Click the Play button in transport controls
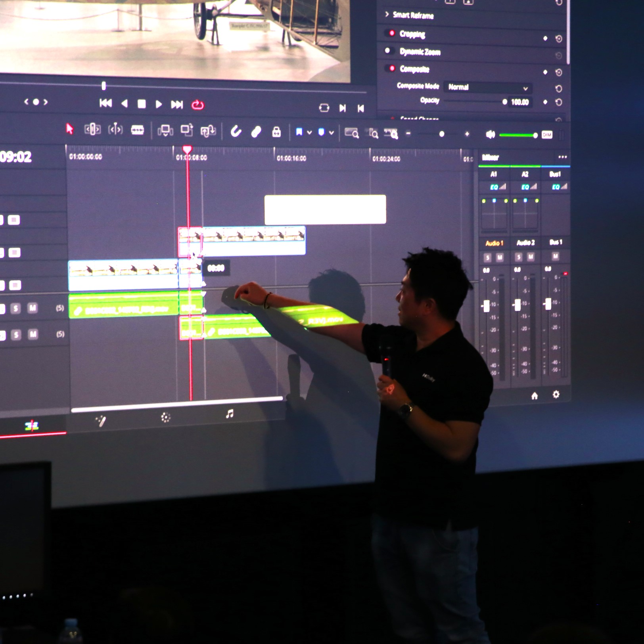The width and height of the screenshot is (644, 644). tap(159, 104)
